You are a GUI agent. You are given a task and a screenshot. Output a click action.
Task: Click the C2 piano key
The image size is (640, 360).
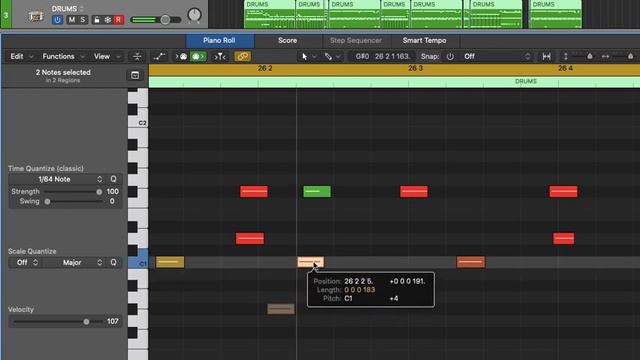click(139, 121)
